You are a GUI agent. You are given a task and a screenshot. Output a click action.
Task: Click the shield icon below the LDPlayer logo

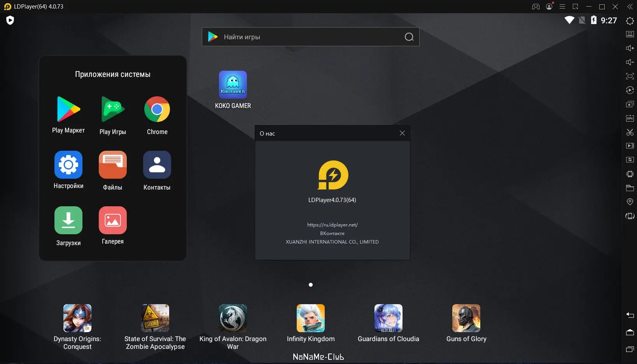pos(10,20)
